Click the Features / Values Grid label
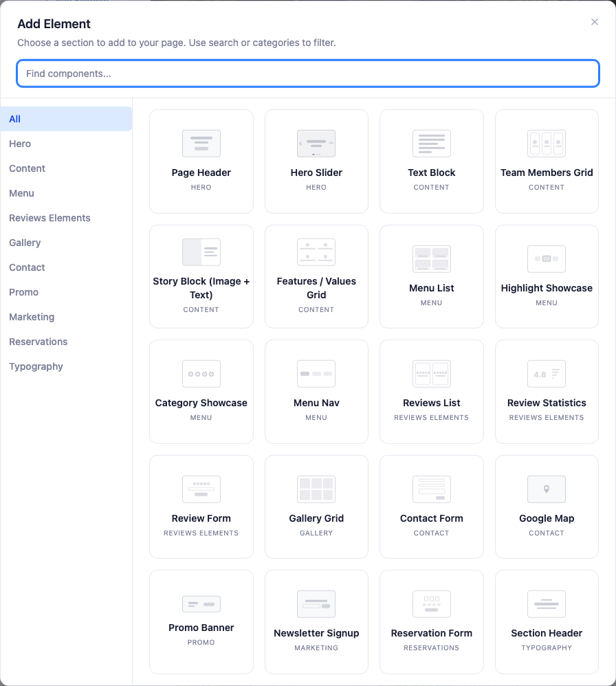 316,288
